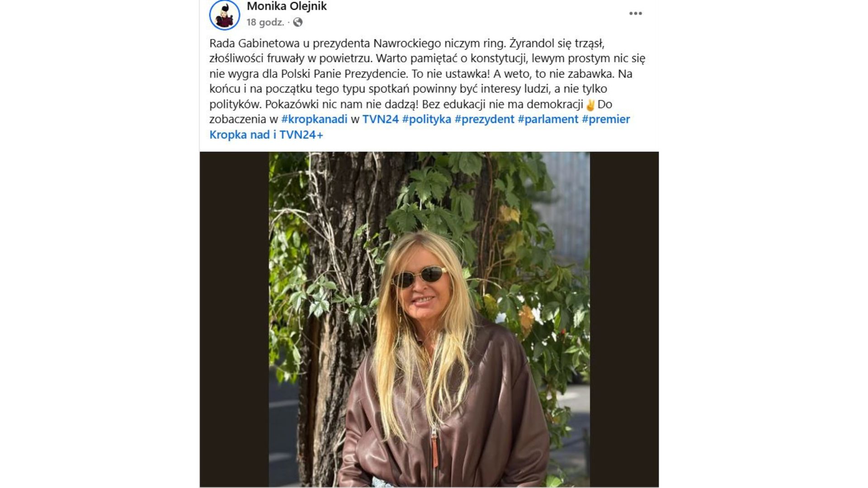
Task: Open the #parlament hashtag
Action: tap(548, 119)
